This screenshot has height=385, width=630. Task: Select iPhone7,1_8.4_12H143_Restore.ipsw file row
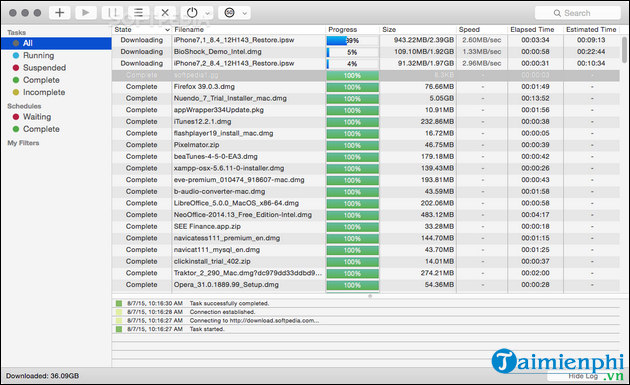366,40
